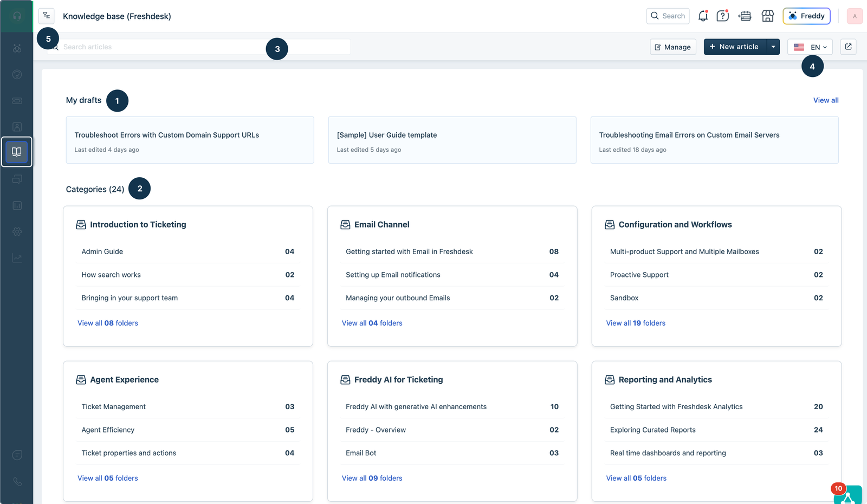Click the Freddy AI for Ticketing category icon
The width and height of the screenshot is (867, 504).
tap(345, 380)
